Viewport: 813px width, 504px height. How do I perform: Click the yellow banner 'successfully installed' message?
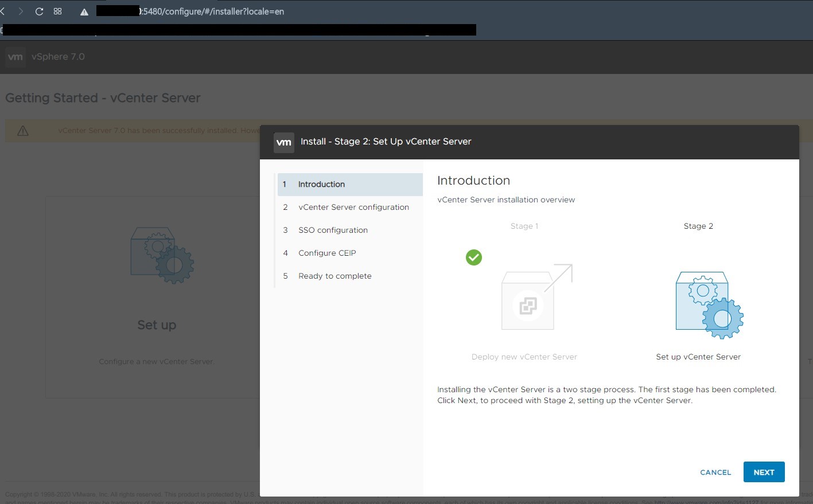[x=159, y=131]
